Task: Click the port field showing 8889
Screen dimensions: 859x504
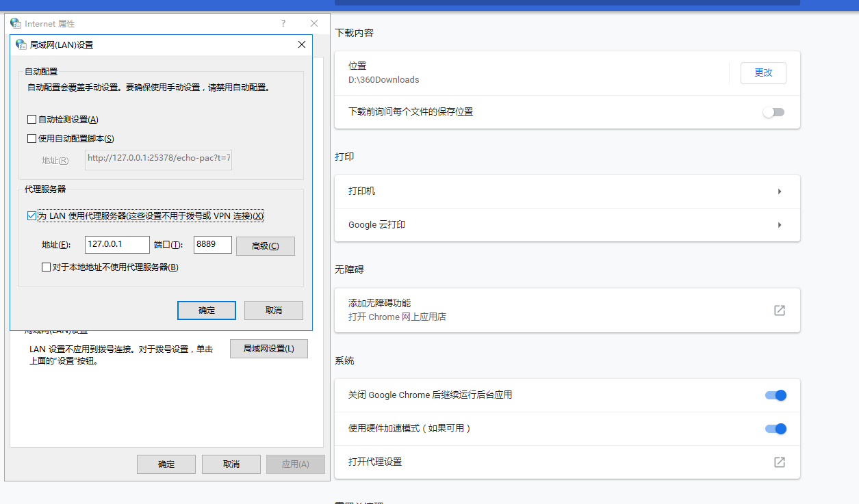Action: tap(212, 244)
